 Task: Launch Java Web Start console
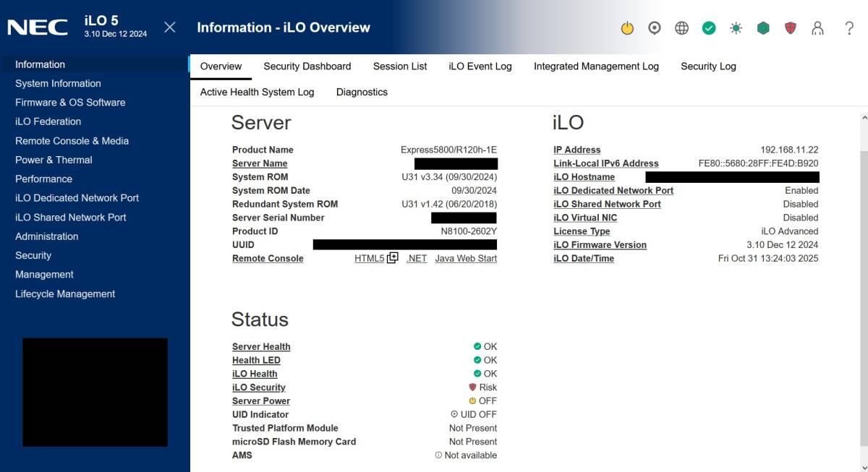pos(466,259)
